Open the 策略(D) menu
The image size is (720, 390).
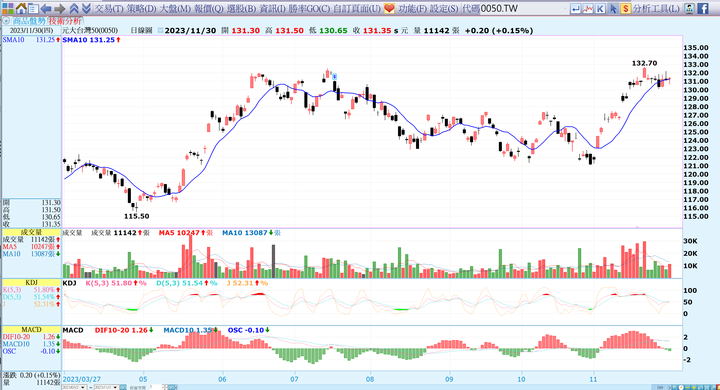141,8
